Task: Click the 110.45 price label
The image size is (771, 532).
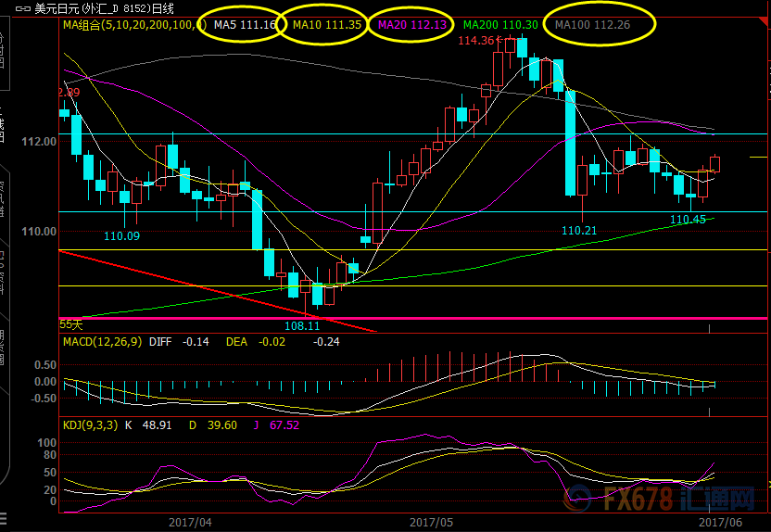Action: (688, 220)
